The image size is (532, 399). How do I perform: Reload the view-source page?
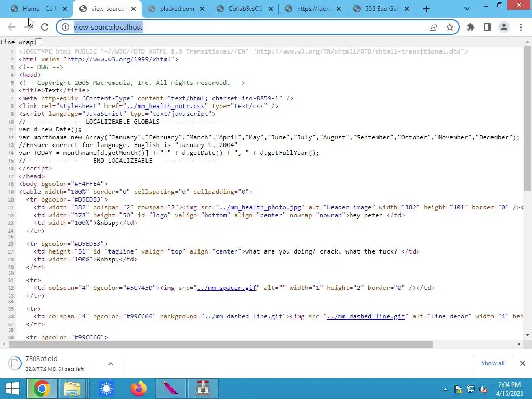[45, 27]
